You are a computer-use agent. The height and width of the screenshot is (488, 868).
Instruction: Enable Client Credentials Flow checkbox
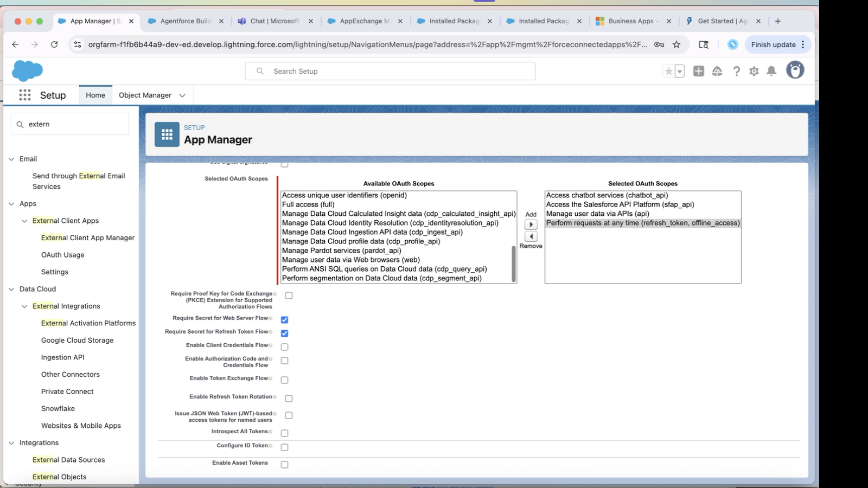284,346
